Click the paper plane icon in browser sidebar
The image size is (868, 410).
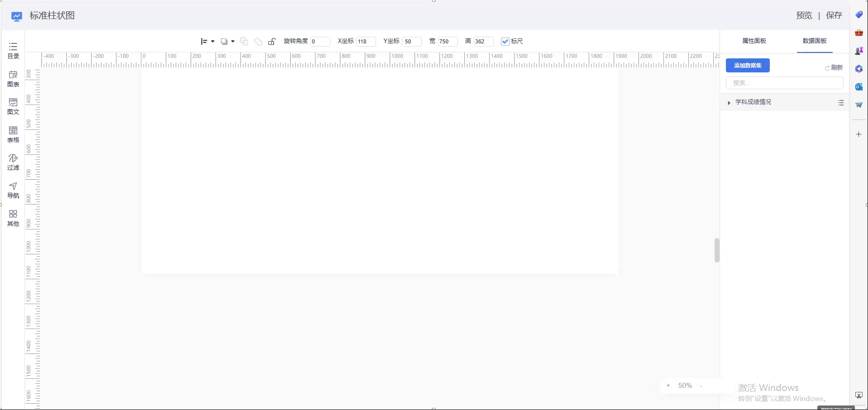(x=858, y=105)
